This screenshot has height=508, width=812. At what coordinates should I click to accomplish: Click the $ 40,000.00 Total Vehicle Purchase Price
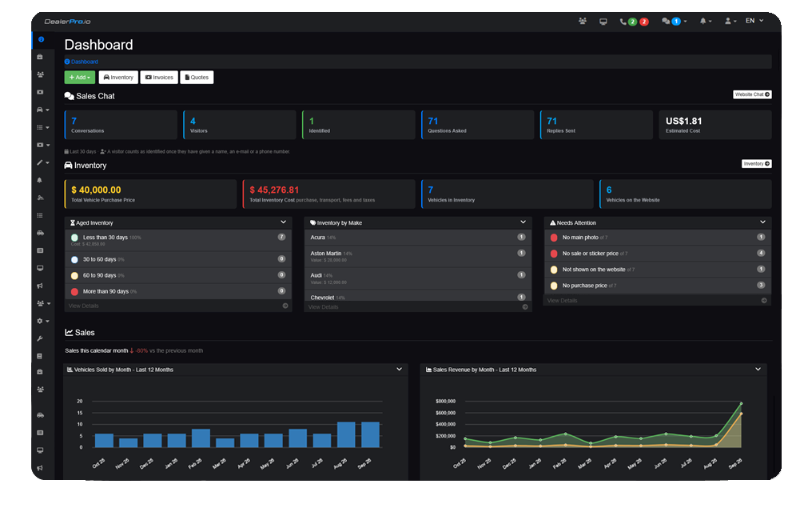[x=150, y=194]
